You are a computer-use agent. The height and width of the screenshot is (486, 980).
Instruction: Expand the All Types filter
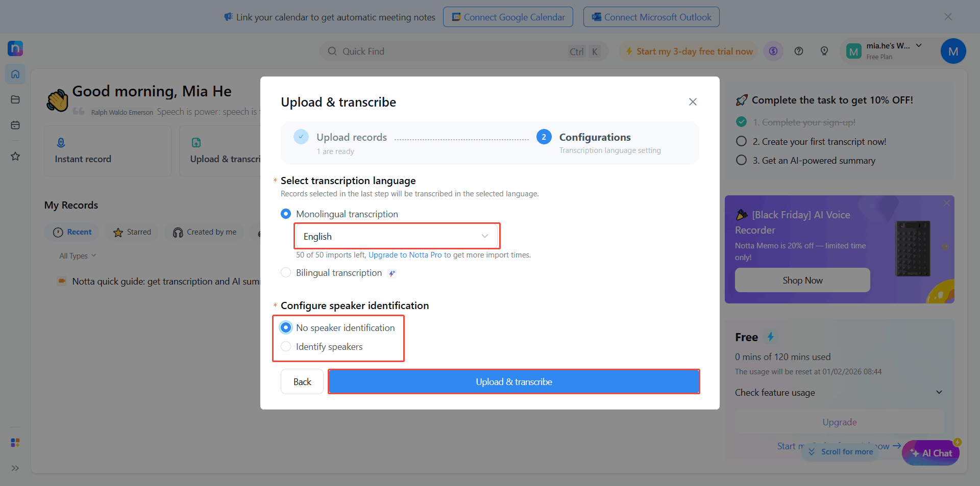(77, 255)
